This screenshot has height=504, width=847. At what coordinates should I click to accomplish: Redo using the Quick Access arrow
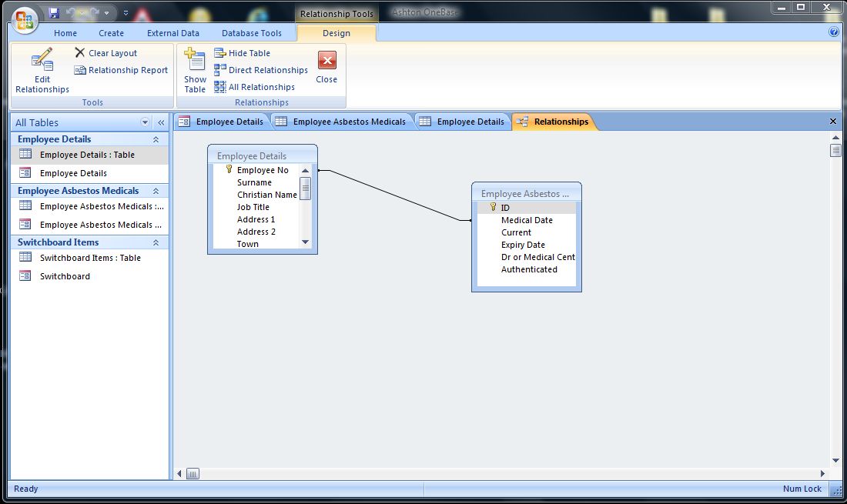click(x=94, y=12)
